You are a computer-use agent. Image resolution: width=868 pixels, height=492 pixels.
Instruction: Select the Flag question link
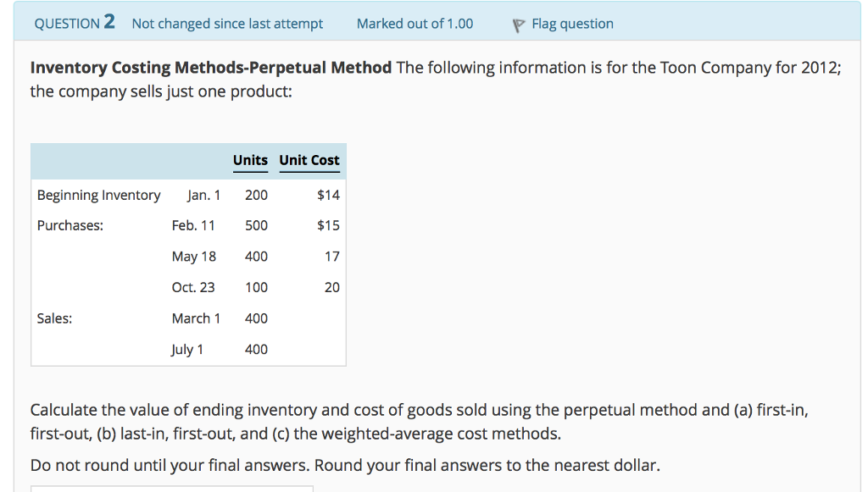(571, 24)
